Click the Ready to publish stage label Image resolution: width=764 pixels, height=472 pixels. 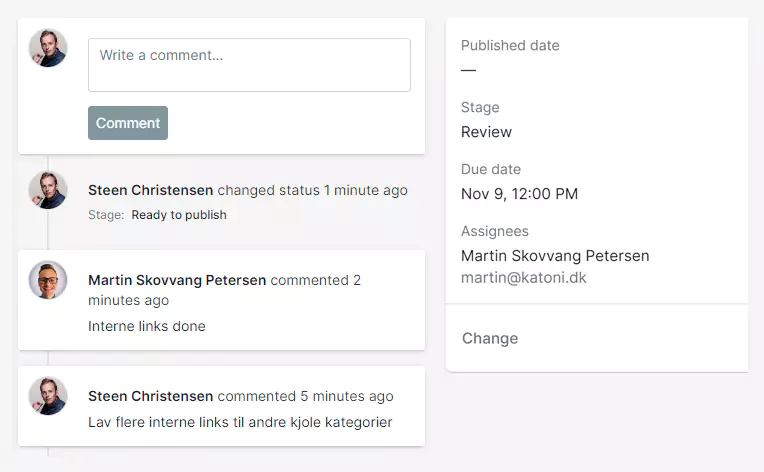(179, 215)
